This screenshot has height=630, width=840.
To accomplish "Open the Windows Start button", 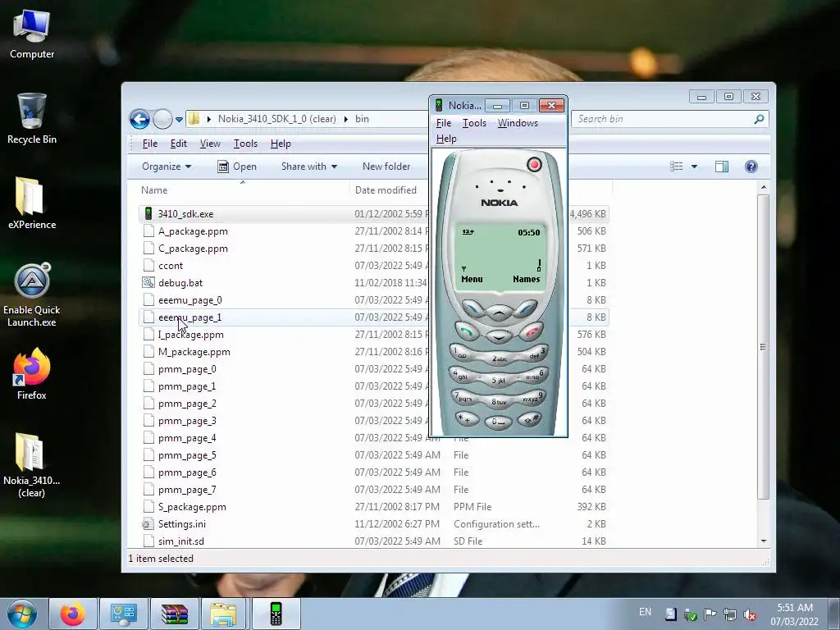I will tap(22, 614).
